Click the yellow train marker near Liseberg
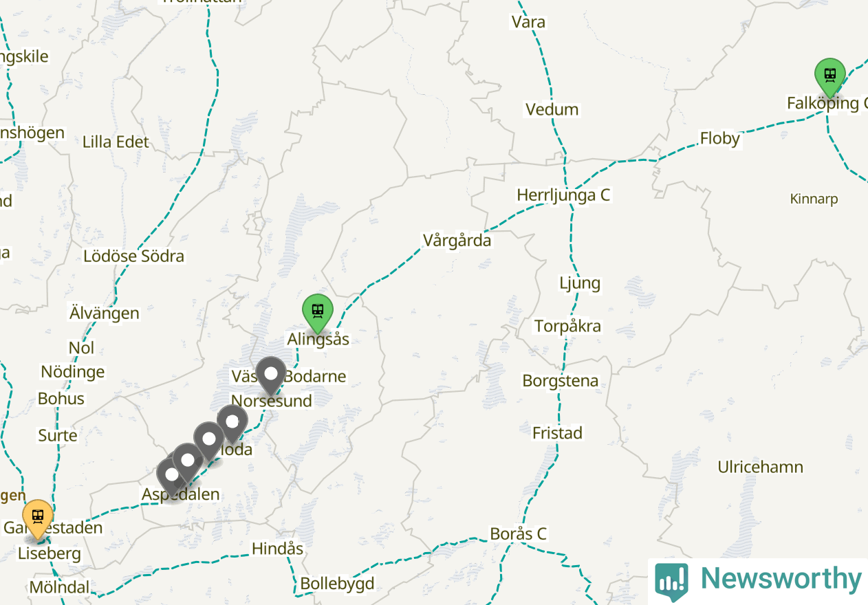This screenshot has height=605, width=868. pyautogui.click(x=37, y=517)
